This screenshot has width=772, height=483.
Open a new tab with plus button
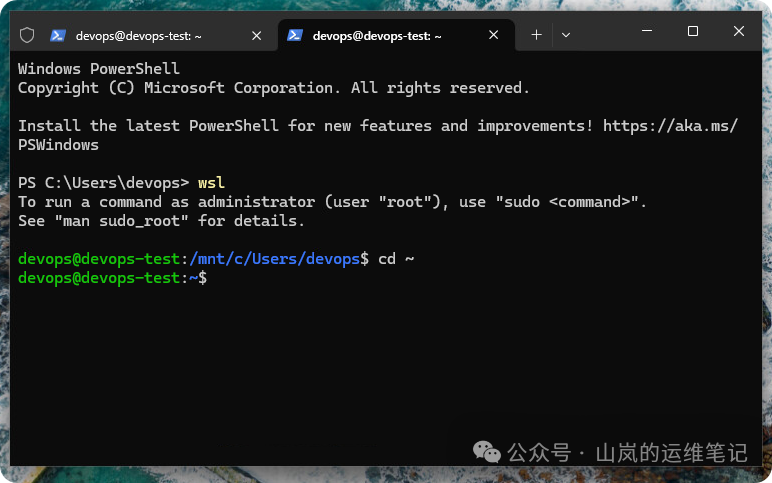coord(537,35)
